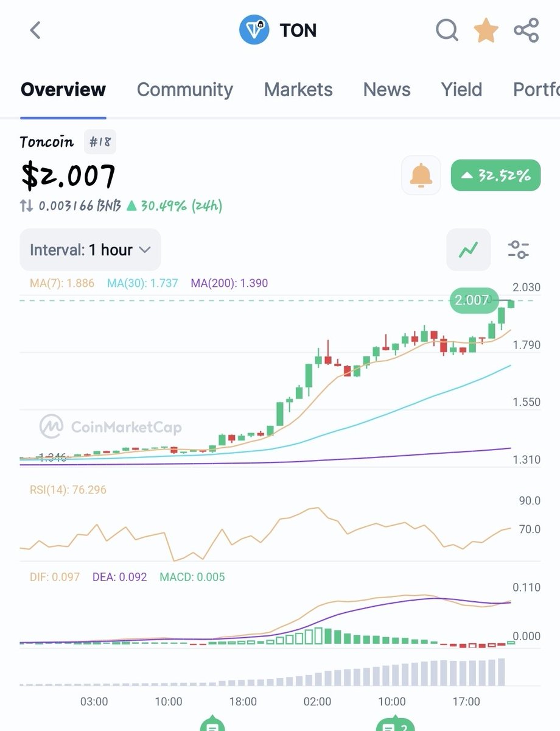
Task: Switch to the Community tab
Action: pyautogui.click(x=185, y=90)
